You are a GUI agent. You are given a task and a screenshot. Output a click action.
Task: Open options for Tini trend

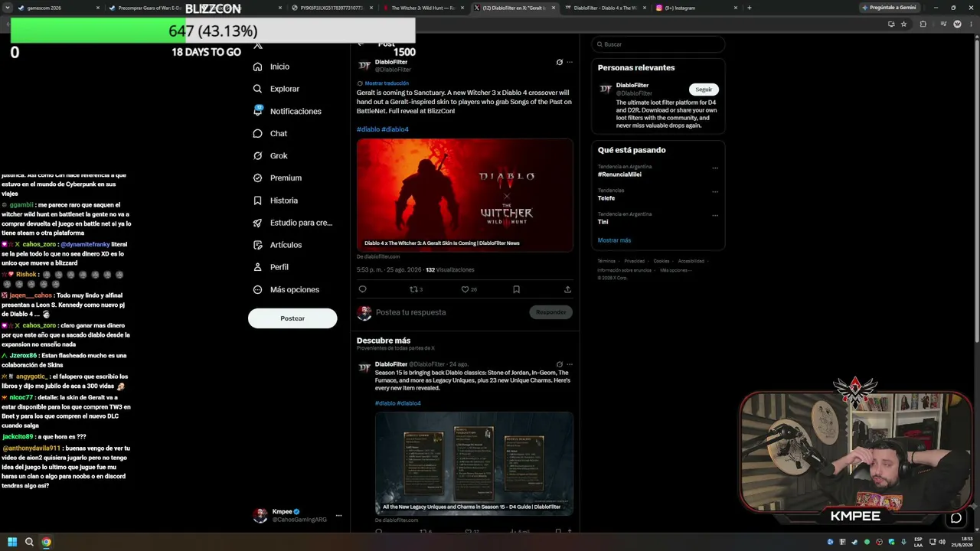click(715, 215)
